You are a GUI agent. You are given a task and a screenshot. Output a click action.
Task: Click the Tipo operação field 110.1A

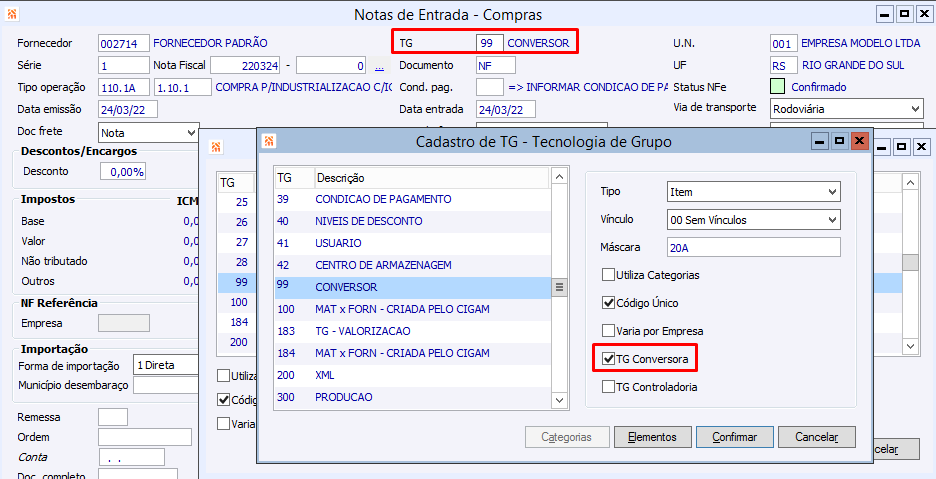click(124, 87)
